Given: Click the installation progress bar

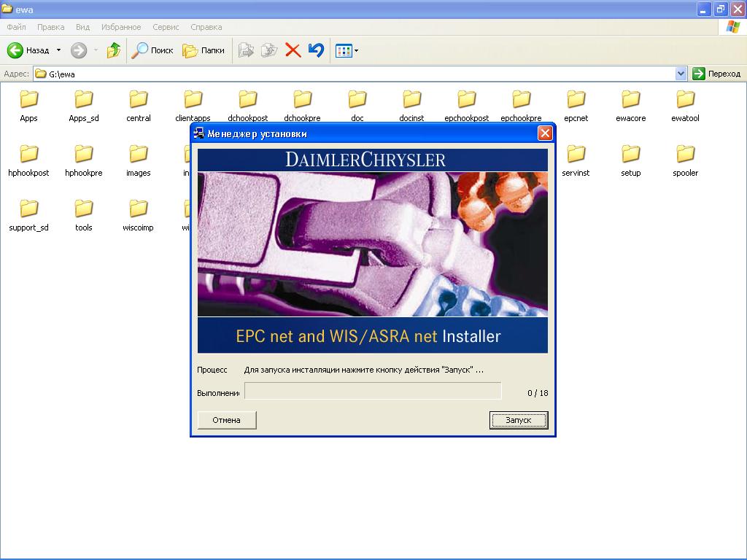Looking at the screenshot, I should [x=373, y=391].
